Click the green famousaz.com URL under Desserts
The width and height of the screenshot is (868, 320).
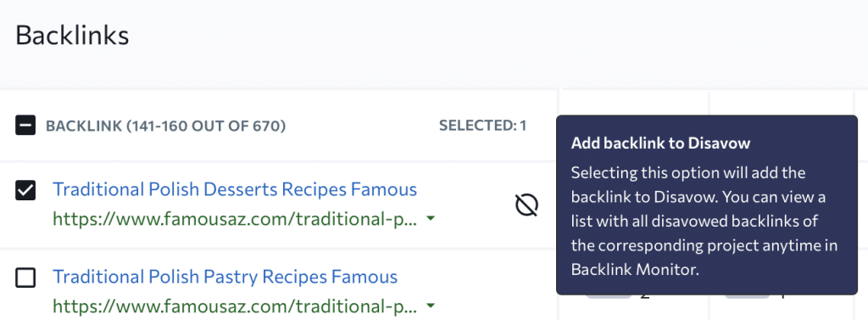pyautogui.click(x=236, y=220)
